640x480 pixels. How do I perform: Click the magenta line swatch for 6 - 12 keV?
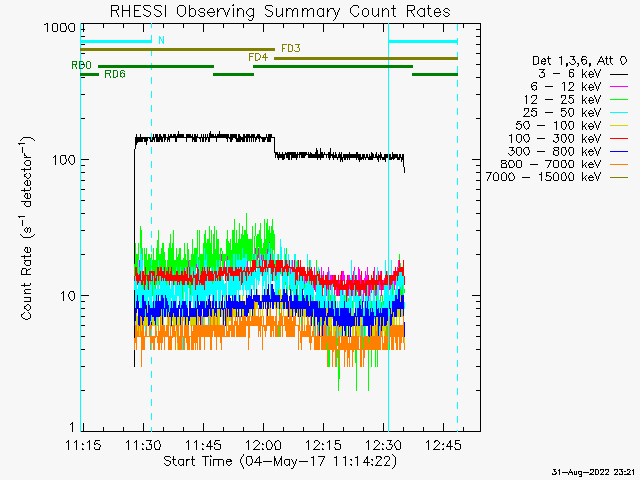tap(619, 87)
